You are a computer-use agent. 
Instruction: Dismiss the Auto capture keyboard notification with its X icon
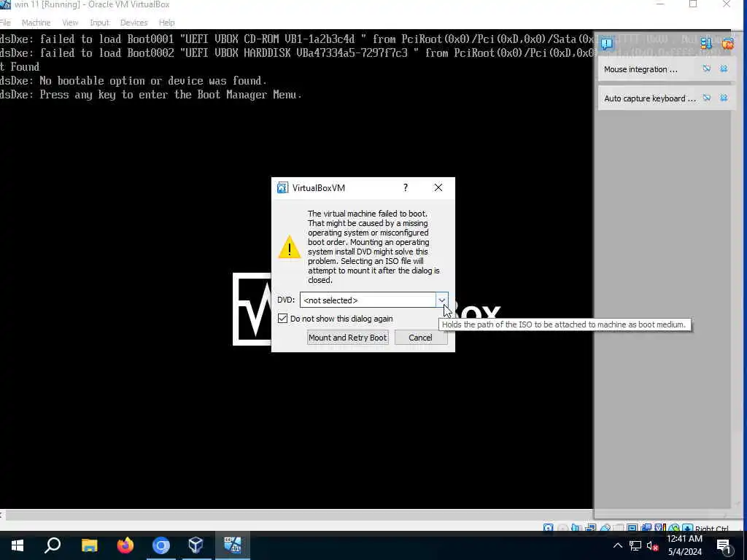click(x=724, y=98)
